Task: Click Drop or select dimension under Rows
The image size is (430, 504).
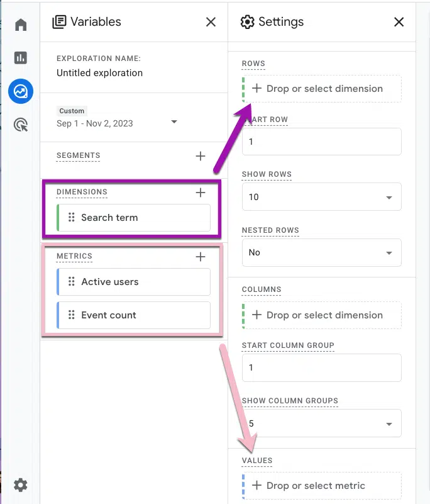Action: [322, 89]
